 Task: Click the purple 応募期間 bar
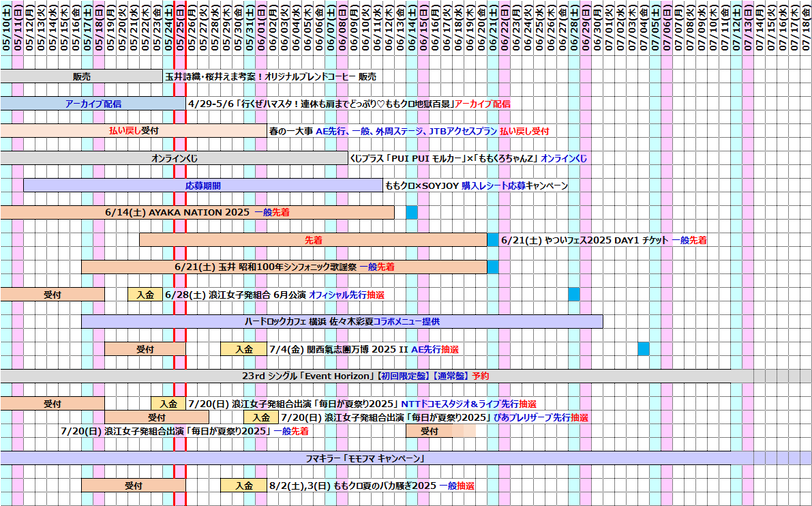(x=203, y=185)
